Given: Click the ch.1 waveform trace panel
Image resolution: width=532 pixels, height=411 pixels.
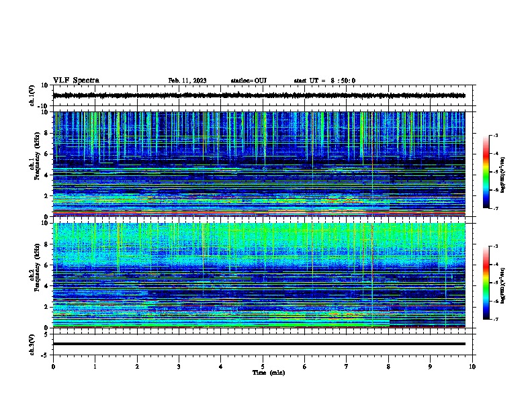Looking at the screenshot, I should (x=263, y=95).
